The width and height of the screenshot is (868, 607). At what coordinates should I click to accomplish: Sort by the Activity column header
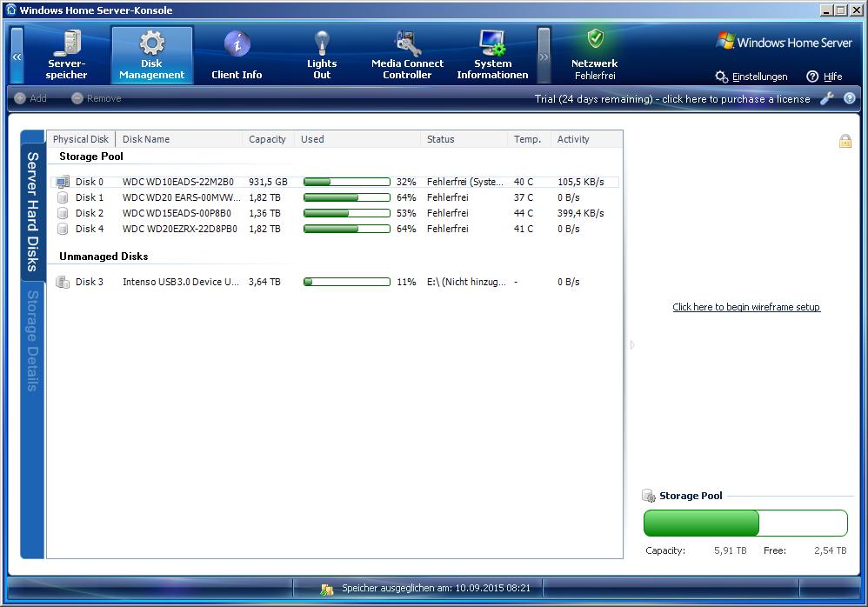pyautogui.click(x=587, y=139)
